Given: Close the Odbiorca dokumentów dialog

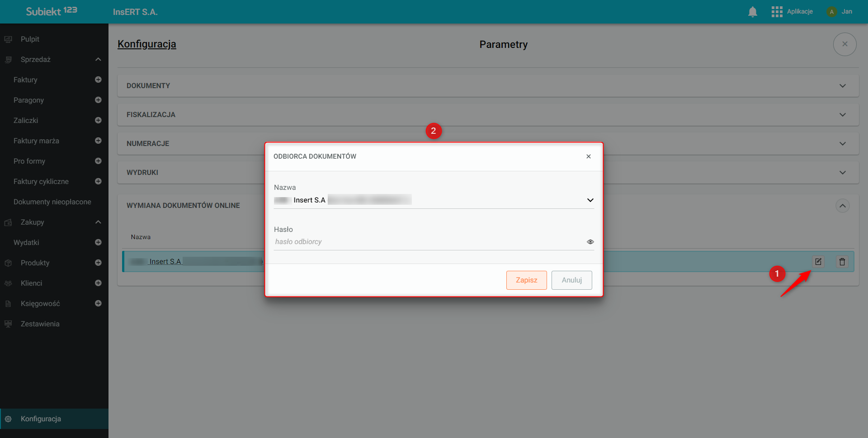Looking at the screenshot, I should click(589, 156).
